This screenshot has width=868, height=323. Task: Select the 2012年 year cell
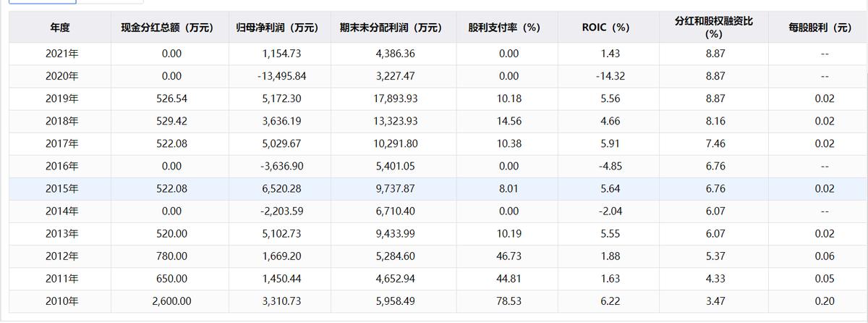coord(61,256)
